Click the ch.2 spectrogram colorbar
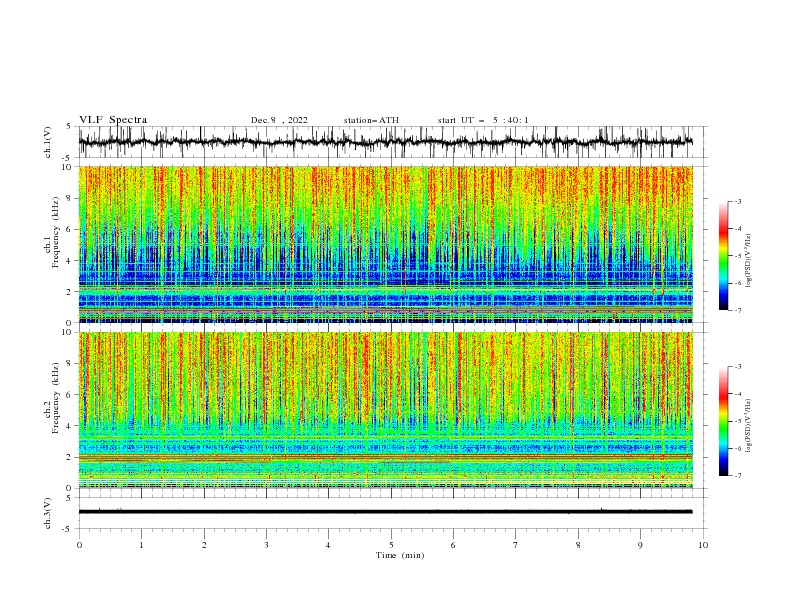Screen dimensions: 792x612 723,421
